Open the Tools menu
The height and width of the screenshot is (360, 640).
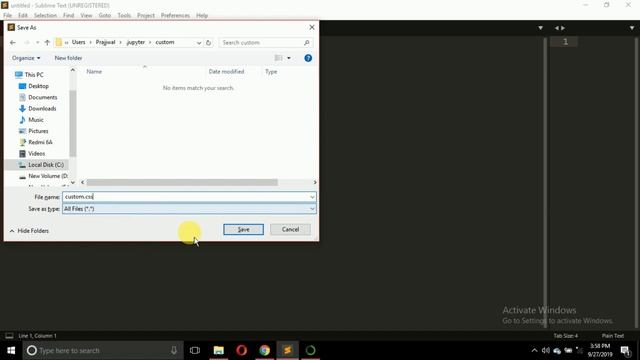click(x=124, y=15)
